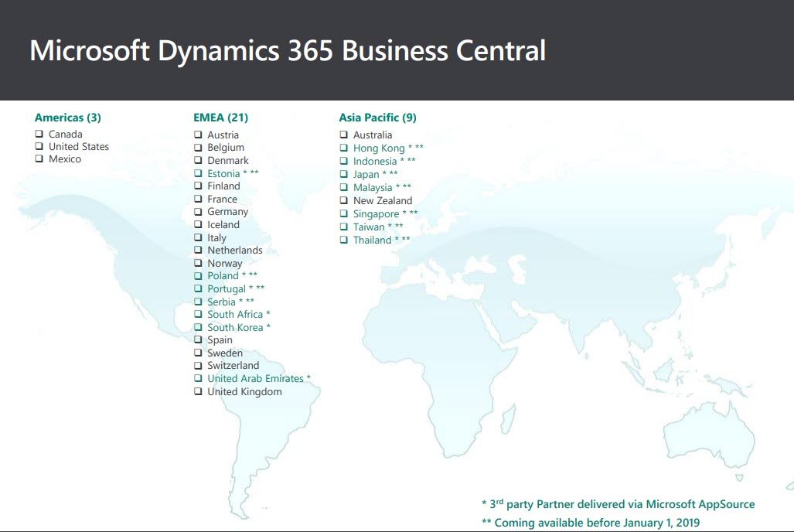Check the United Kingdom checkbox
Viewport: 794px width, 532px height.
(197, 391)
